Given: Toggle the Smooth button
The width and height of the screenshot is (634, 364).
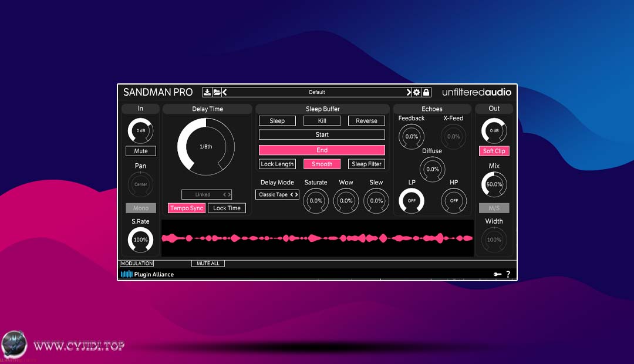Looking at the screenshot, I should coord(322,164).
